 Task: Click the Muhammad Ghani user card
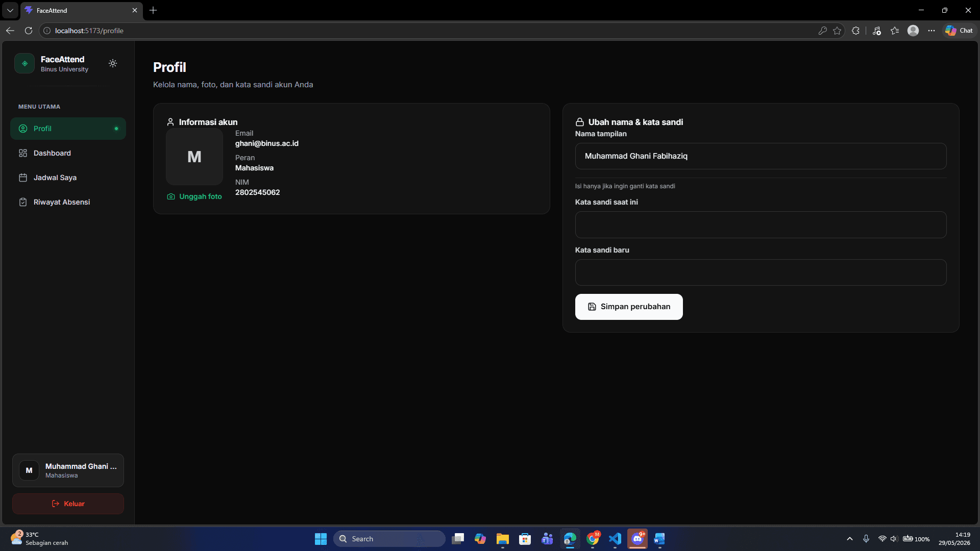[x=68, y=470]
